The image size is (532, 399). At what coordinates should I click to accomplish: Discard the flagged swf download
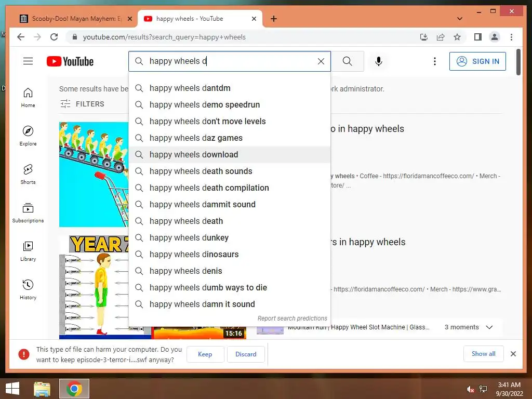pos(246,354)
